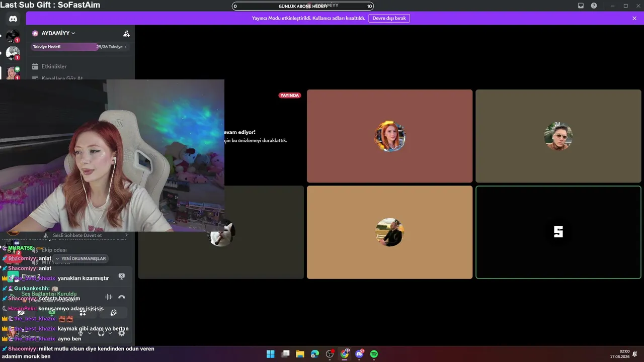The width and height of the screenshot is (644, 362).
Task: Click chat message 'yanakları kızarmıştır'
Action: 84,279
